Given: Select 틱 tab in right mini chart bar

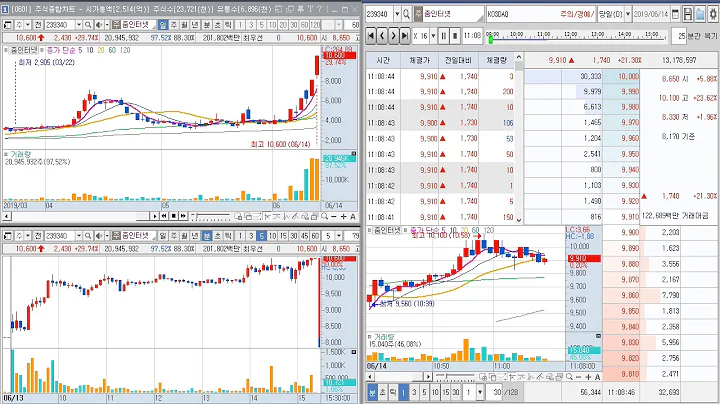Looking at the screenshot, I should [x=393, y=393].
